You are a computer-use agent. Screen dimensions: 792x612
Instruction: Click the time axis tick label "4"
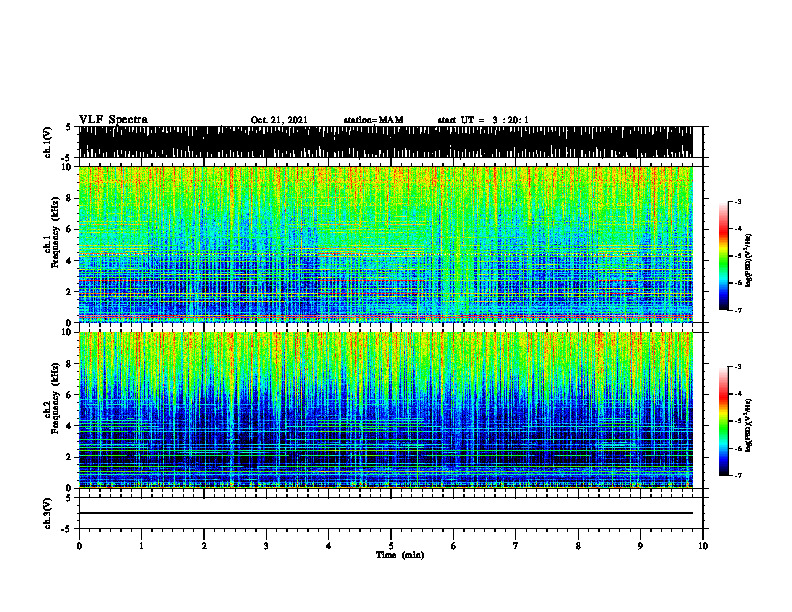coord(328,546)
